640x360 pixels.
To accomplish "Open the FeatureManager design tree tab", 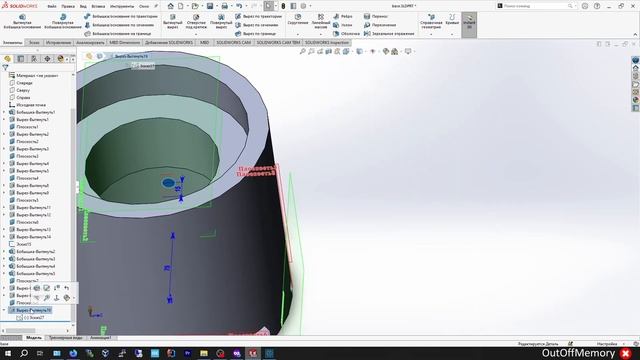I will (7, 59).
